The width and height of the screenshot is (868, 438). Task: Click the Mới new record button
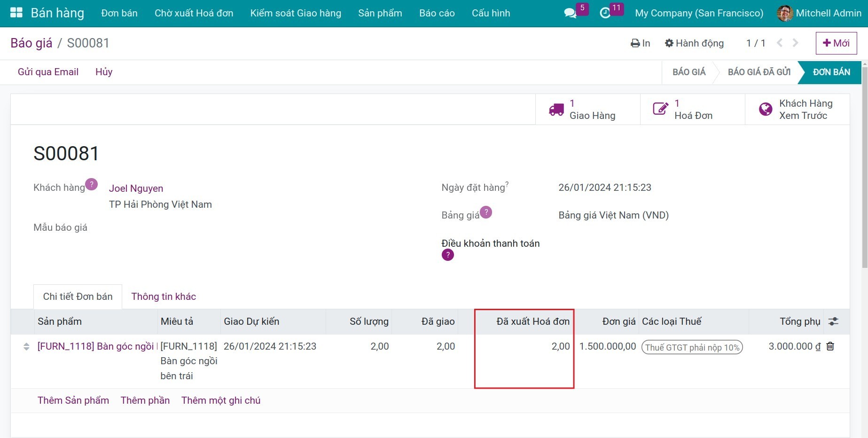pos(836,43)
